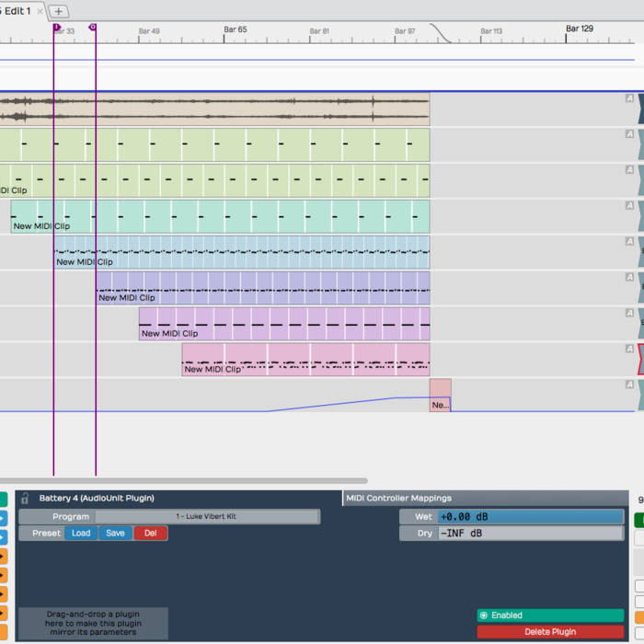Add a new edit tab with plus button
Viewport: 644px width, 644px height.
pyautogui.click(x=58, y=11)
